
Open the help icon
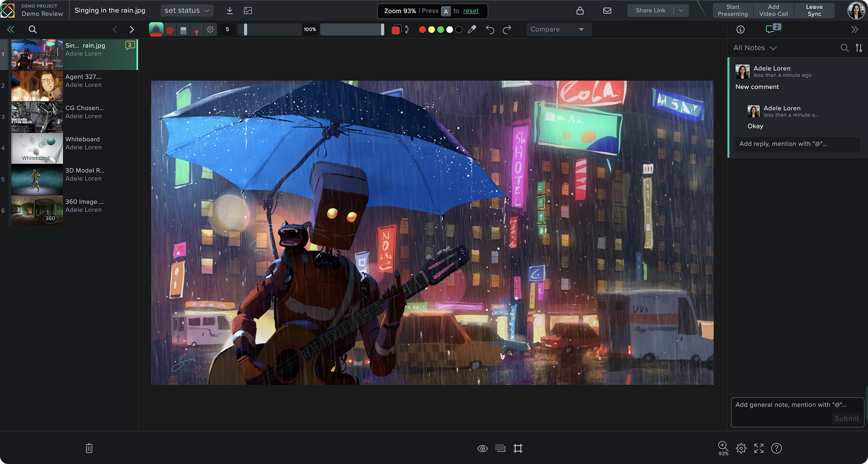pyautogui.click(x=776, y=448)
